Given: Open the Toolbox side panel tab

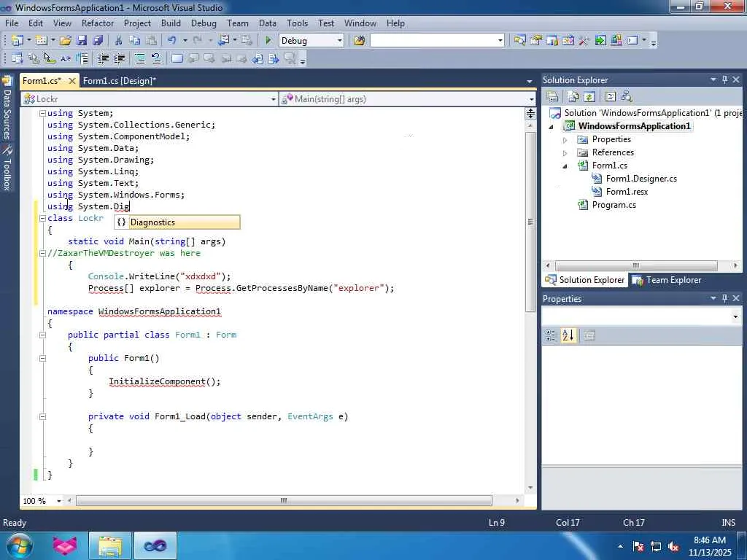Looking at the screenshot, I should coord(7,168).
